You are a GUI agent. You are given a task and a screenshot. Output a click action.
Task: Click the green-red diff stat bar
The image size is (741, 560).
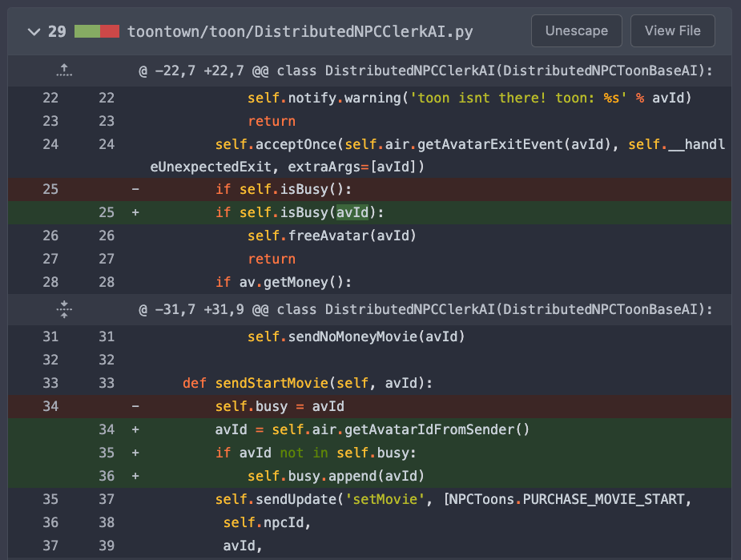97,31
